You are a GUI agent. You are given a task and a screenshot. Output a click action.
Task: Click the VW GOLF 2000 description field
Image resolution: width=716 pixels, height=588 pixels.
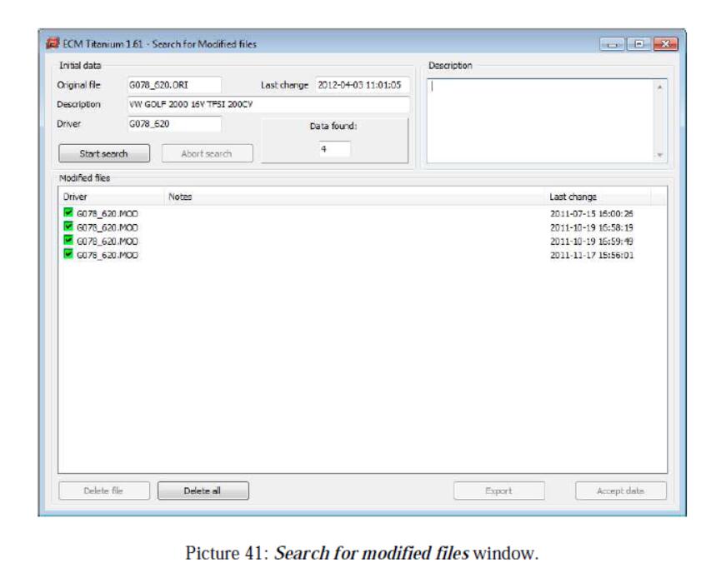coord(268,104)
